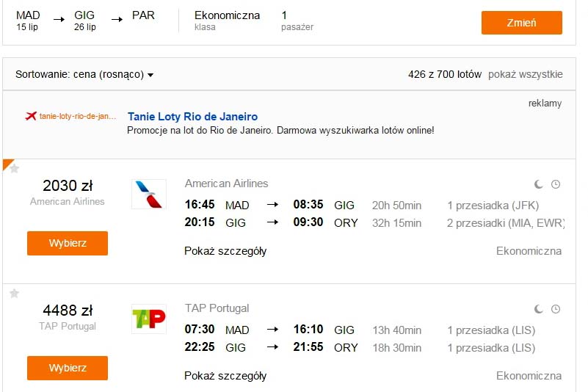The width and height of the screenshot is (588, 392).
Task: Favorite the TAP Portugal flight with star
Action: (x=14, y=294)
